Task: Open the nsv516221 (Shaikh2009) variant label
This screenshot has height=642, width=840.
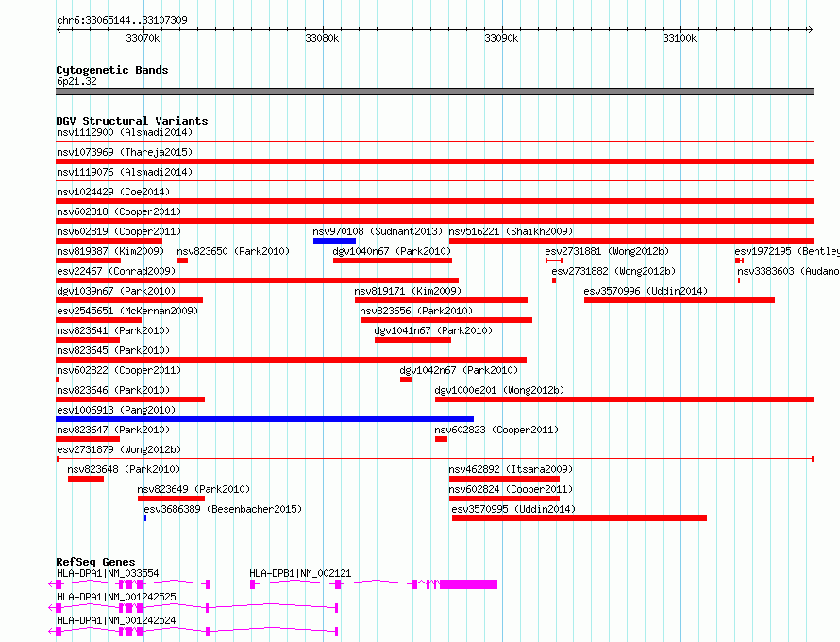Action: point(511,231)
